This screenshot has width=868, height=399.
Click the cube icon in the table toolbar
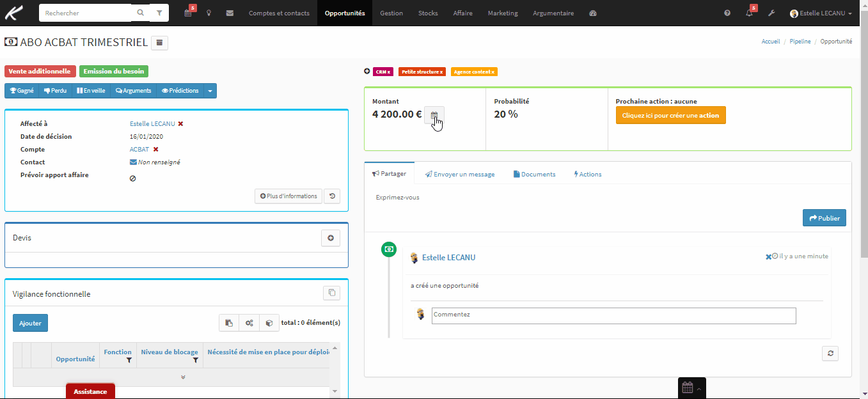point(269,323)
